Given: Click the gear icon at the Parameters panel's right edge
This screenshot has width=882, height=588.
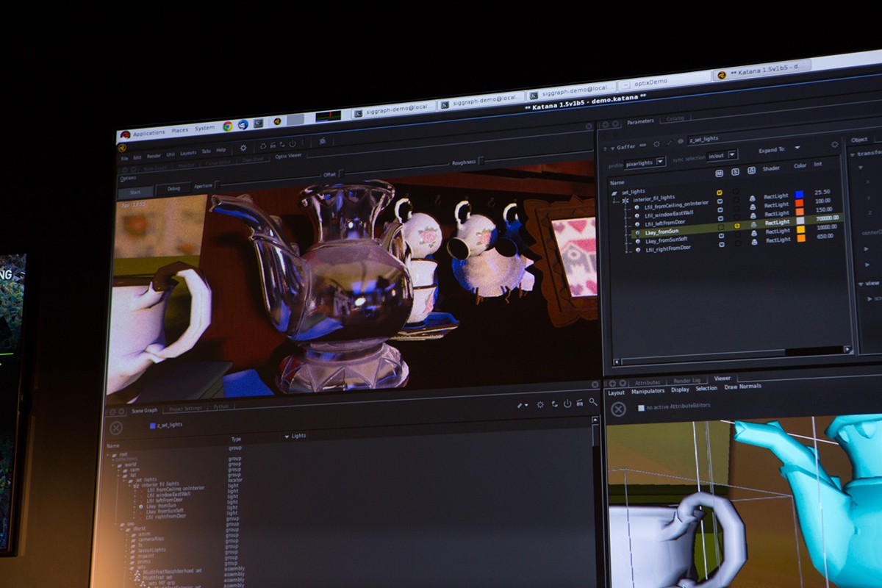Looking at the screenshot, I should (833, 144).
